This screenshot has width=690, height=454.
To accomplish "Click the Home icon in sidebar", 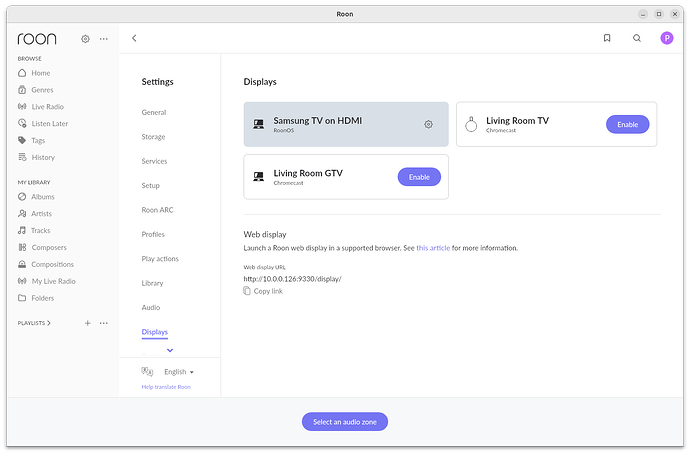I will click(22, 73).
